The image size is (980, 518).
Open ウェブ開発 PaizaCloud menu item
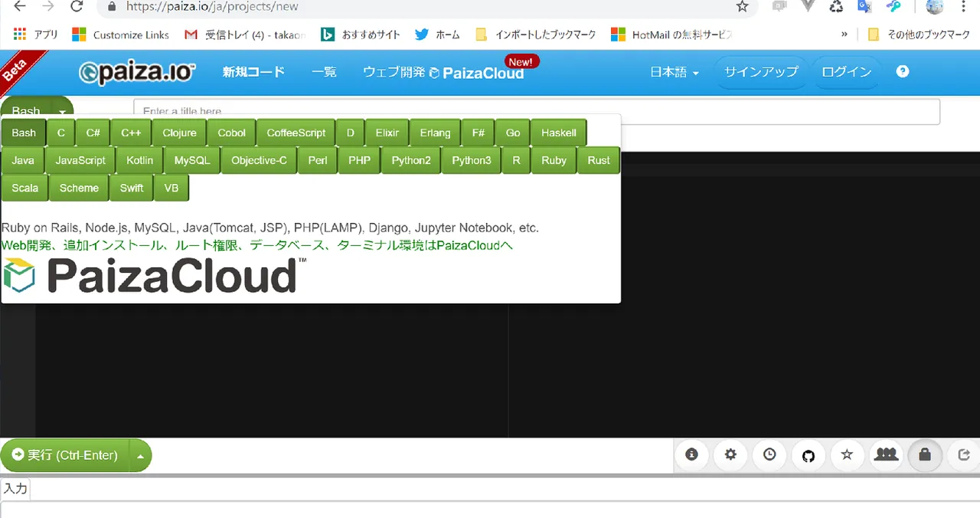coord(443,72)
